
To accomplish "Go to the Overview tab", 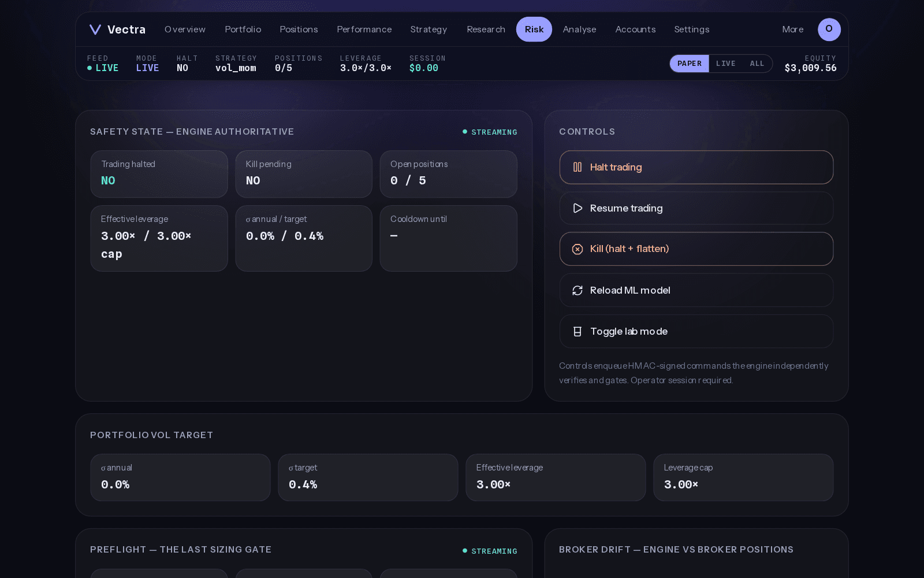I will pos(185,29).
